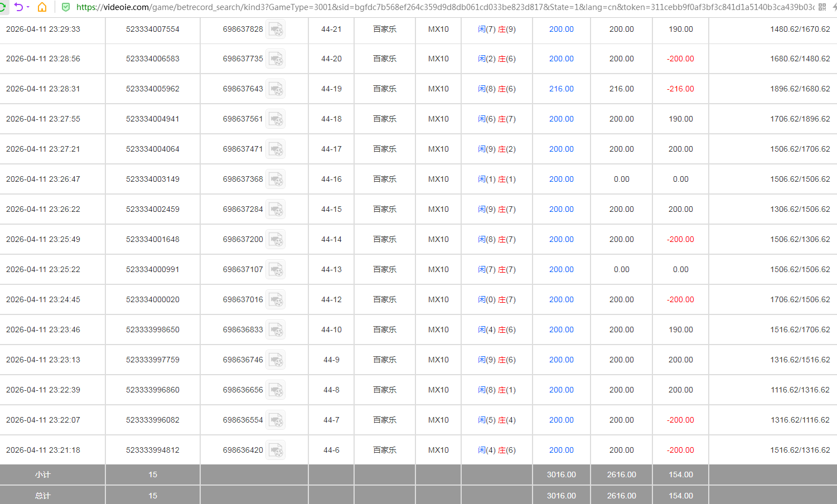Watch replay for round 698637368
Image resolution: width=837 pixels, height=504 pixels.
(x=275, y=180)
